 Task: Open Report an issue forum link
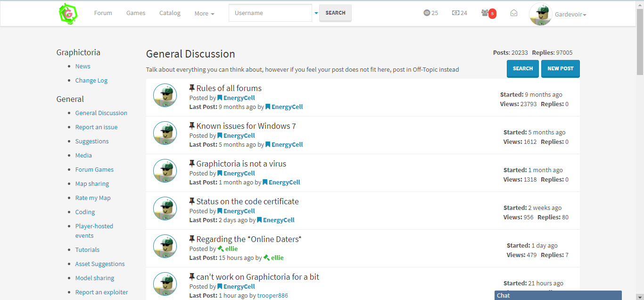[x=96, y=127]
